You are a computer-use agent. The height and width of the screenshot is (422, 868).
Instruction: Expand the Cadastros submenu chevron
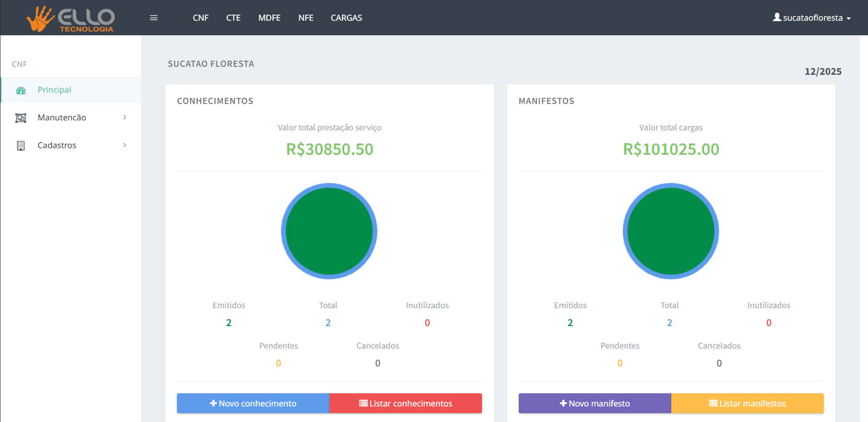125,145
